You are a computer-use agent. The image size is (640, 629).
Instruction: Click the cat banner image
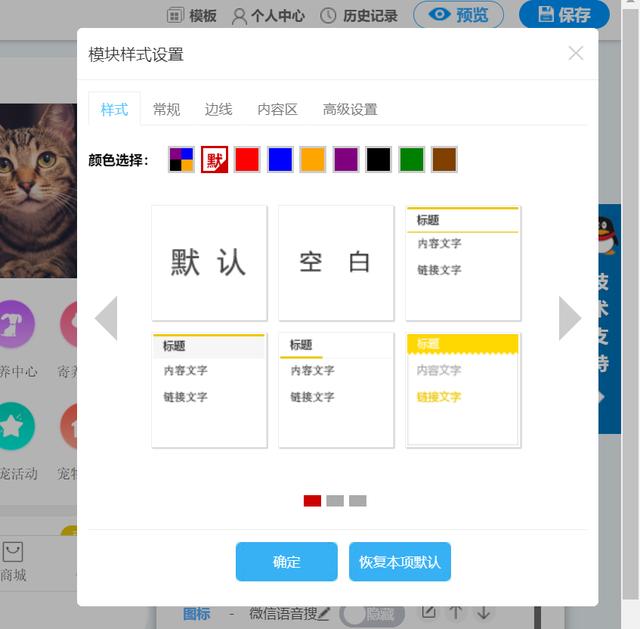(38, 191)
